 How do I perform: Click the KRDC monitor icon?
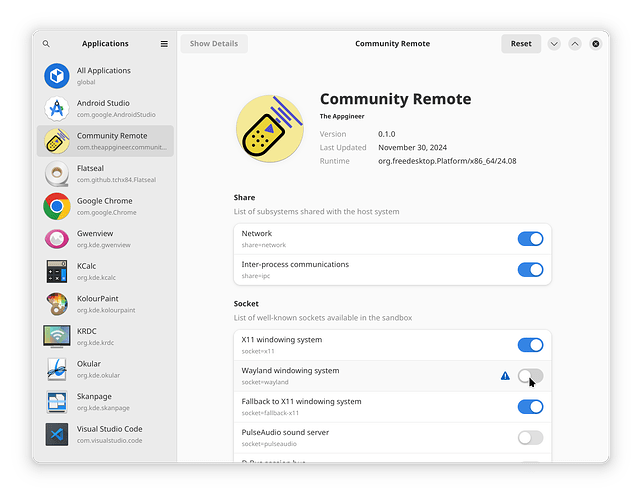tap(57, 336)
